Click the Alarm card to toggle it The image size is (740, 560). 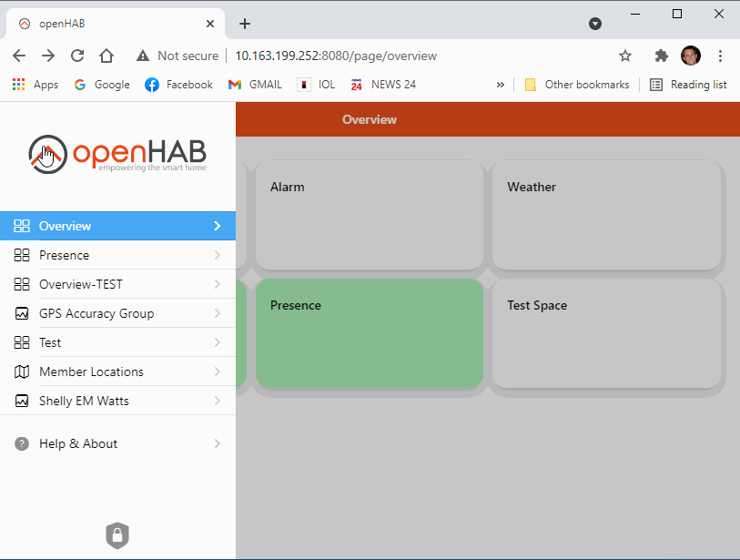coord(369,215)
